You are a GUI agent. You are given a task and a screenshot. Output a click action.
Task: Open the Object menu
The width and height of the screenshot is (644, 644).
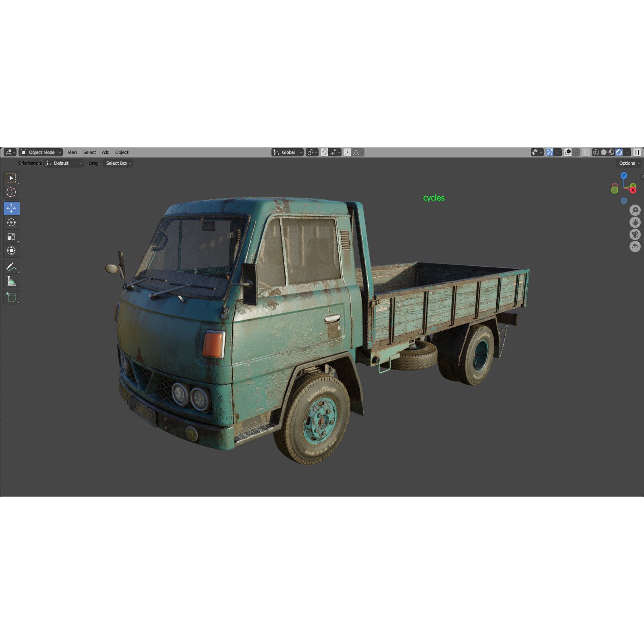[122, 152]
